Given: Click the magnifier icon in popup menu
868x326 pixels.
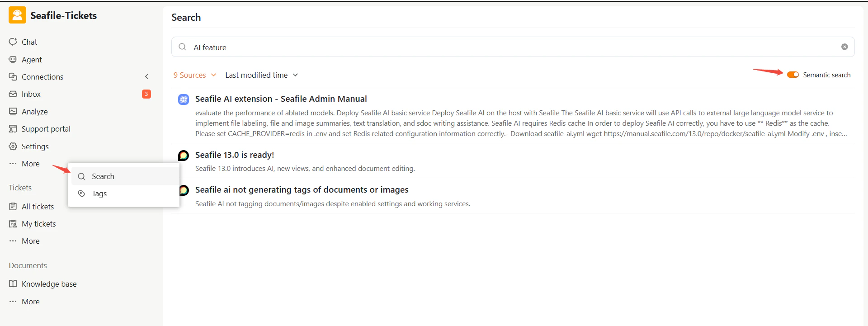Looking at the screenshot, I should coord(82,176).
